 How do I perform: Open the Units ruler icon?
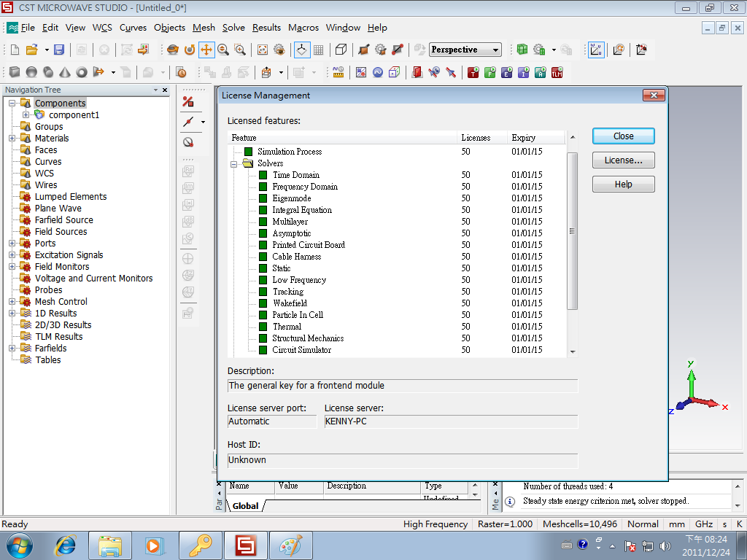pyautogui.click(x=338, y=72)
